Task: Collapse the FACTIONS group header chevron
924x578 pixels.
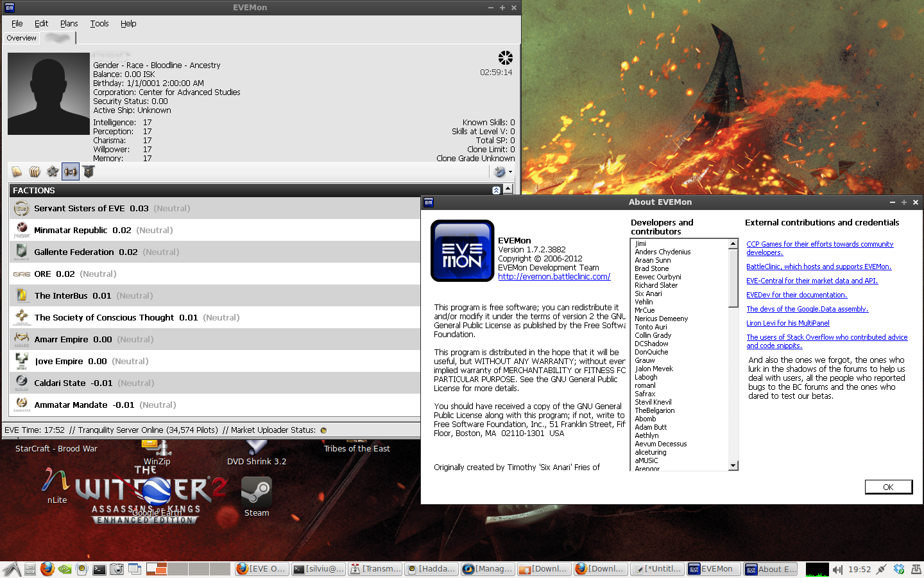Action: coord(496,191)
